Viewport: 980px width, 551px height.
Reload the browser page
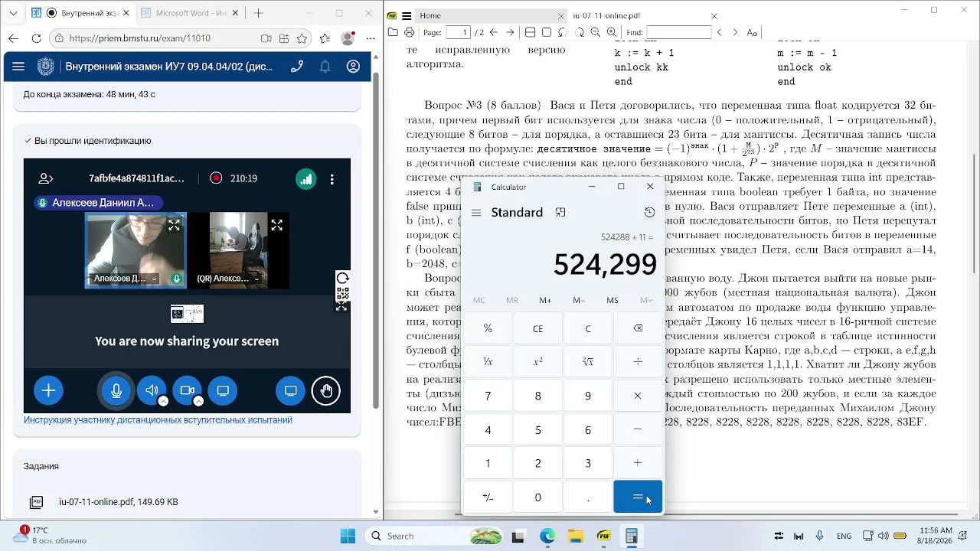[36, 38]
